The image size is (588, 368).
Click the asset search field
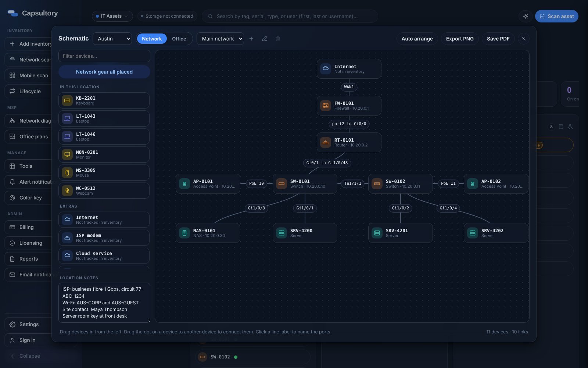[290, 16]
